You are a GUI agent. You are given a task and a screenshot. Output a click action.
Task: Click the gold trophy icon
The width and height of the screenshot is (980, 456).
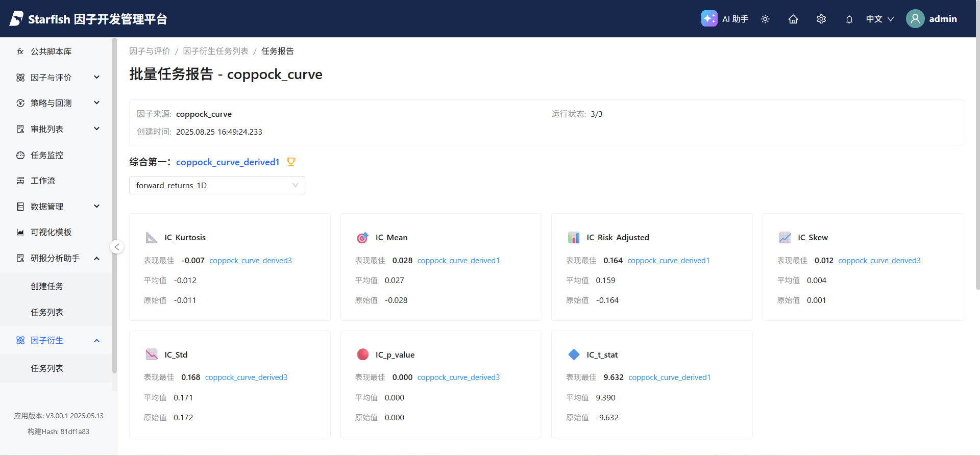291,162
